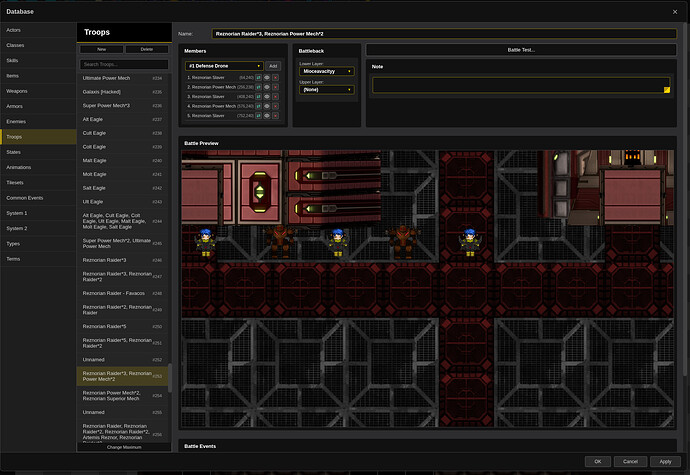Screen dimensions: 690x475
Task: Open the Upper Layer battleback dropdown
Action: pyautogui.click(x=327, y=90)
